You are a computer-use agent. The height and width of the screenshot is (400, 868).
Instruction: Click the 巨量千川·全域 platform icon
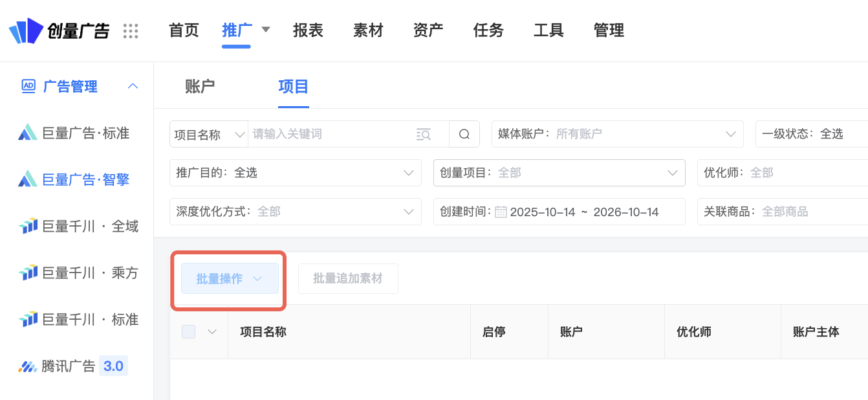27,227
